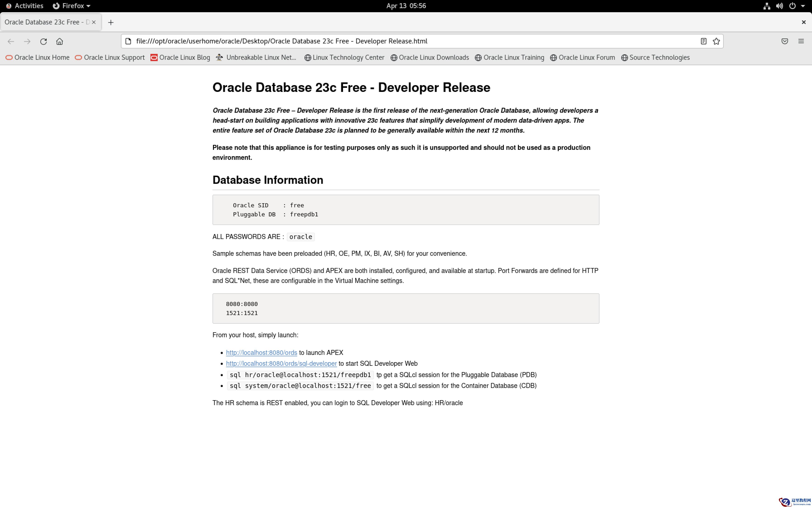Screen dimensions: 812x507
Task: Open the localhost:8080/ords link for APEX
Action: click(261, 352)
